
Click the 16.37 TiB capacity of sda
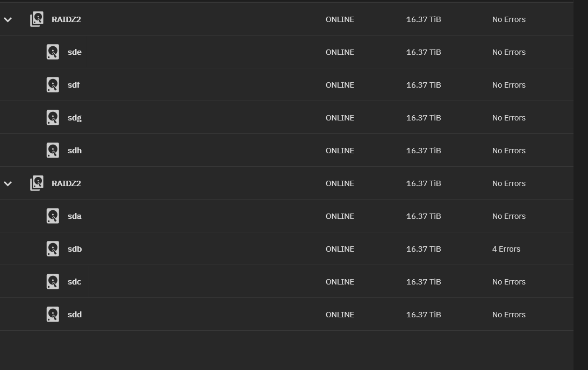424,216
